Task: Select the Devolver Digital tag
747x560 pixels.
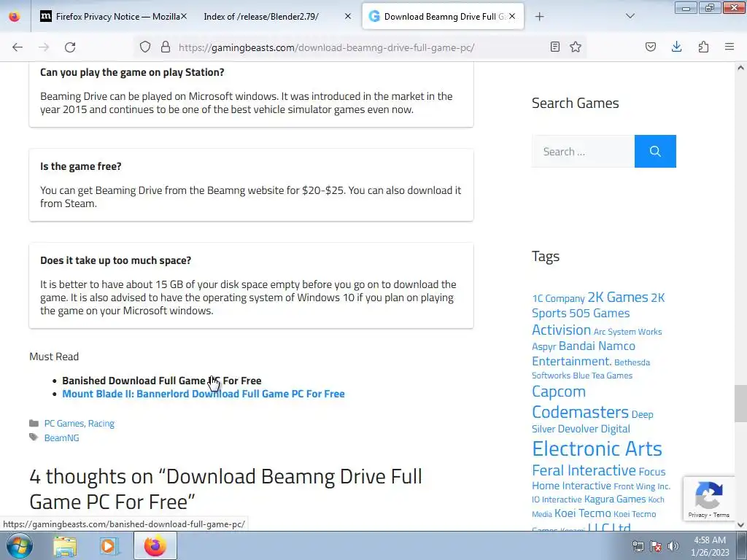Action: pos(594,429)
